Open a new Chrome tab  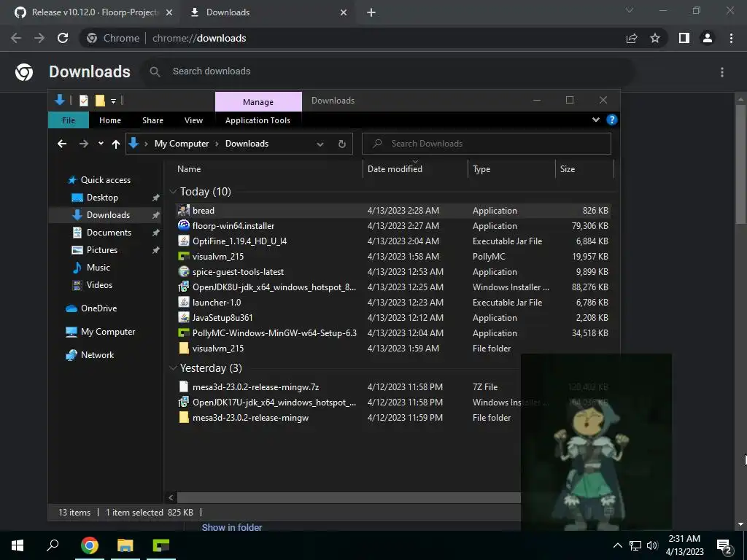coord(371,12)
